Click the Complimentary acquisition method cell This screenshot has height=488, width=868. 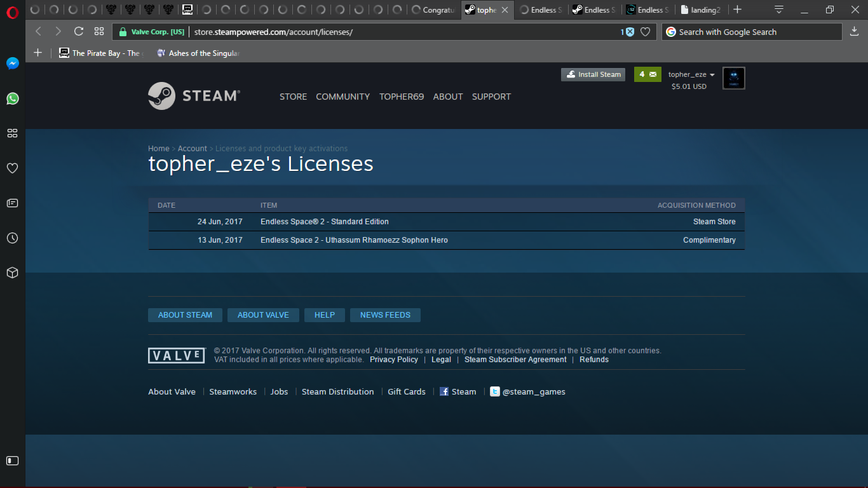[709, 240]
